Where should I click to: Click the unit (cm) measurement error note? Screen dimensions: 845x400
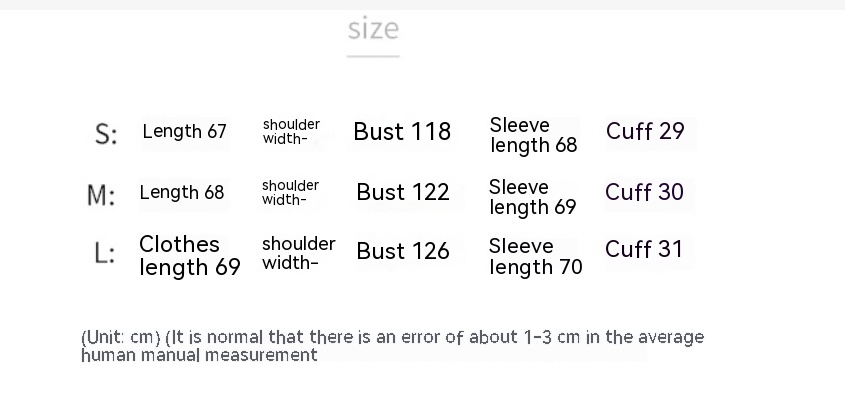coord(392,345)
